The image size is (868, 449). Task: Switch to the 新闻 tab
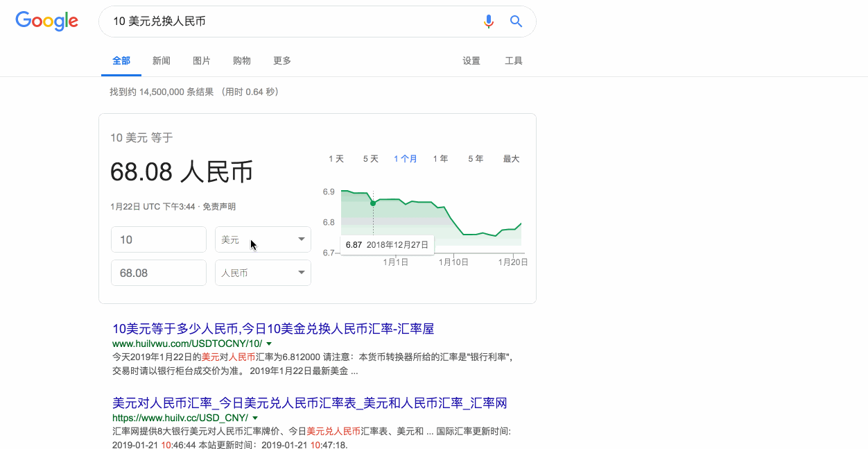coord(162,61)
